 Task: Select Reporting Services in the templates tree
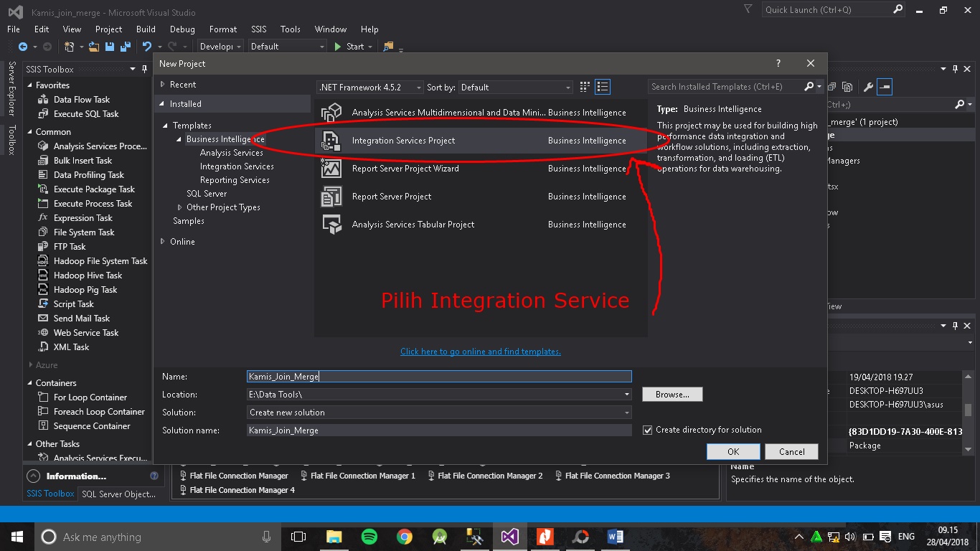click(x=235, y=180)
